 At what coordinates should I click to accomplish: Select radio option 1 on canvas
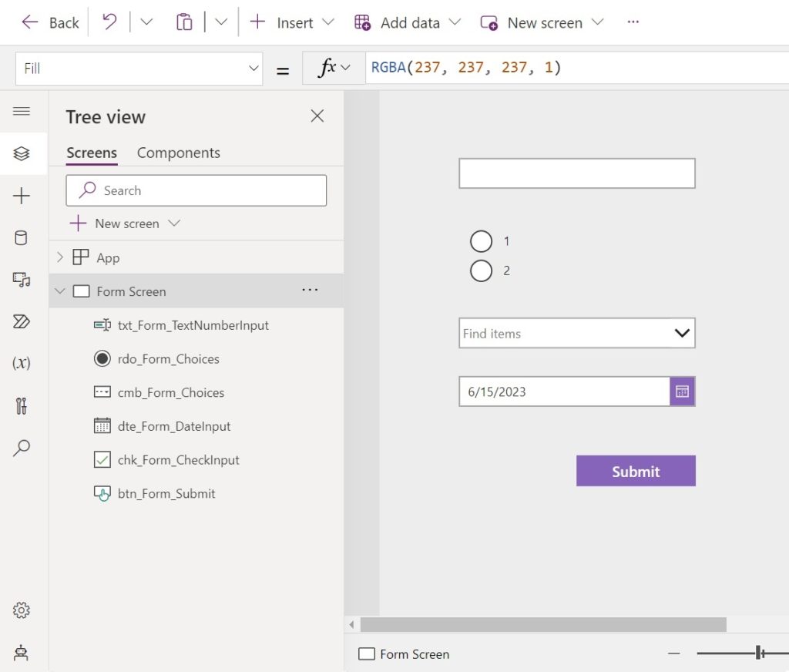tap(481, 241)
